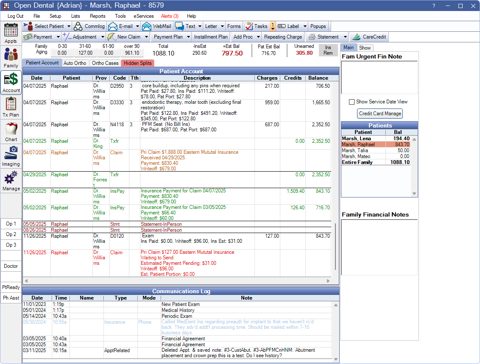Switch to the Show tab

pyautogui.click(x=365, y=48)
